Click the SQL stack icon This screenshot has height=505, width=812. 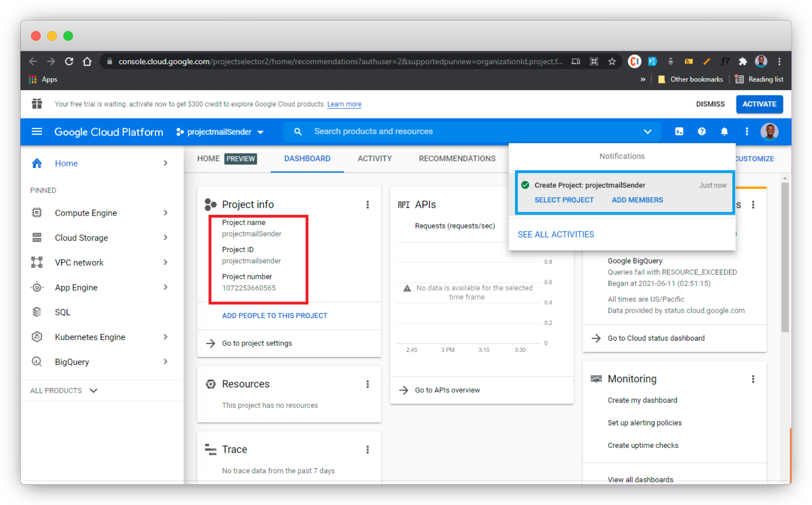point(37,312)
